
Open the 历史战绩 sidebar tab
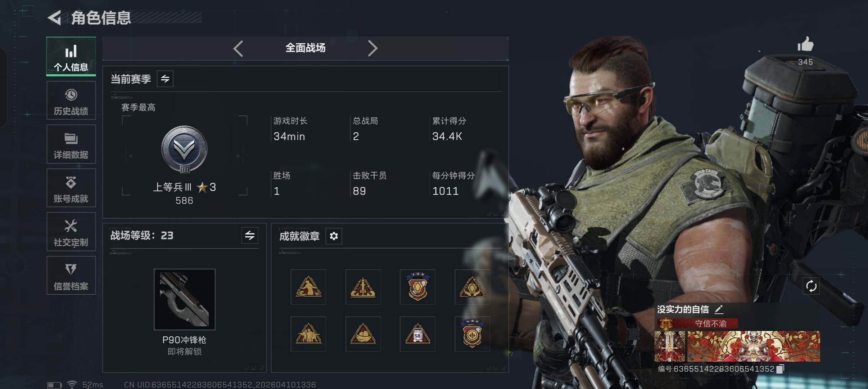point(71,100)
